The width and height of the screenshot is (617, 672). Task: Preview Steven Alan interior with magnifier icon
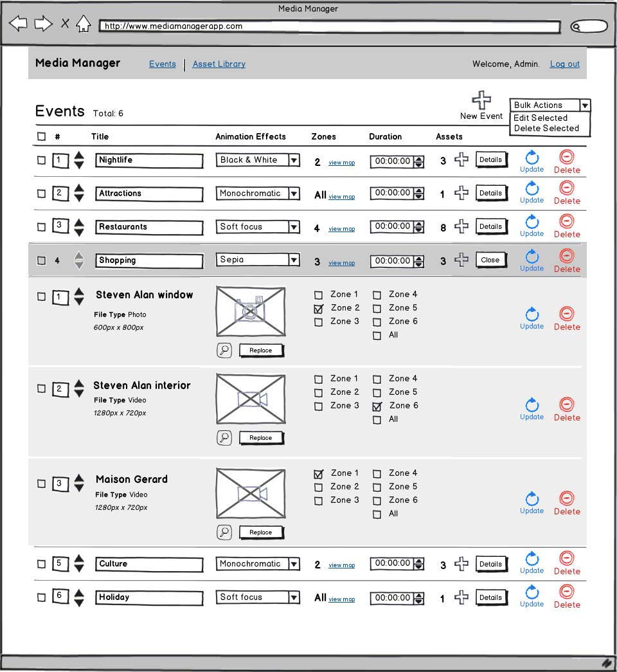tap(224, 438)
